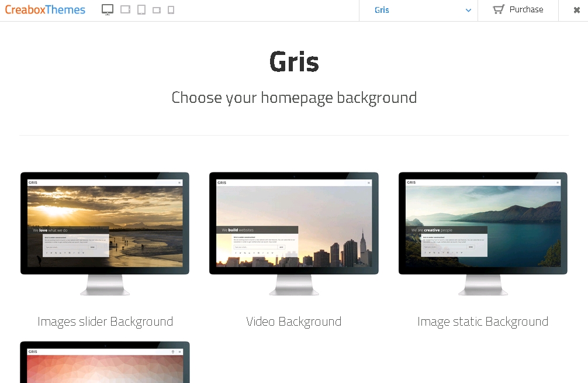Image resolution: width=588 pixels, height=383 pixels.
Task: Open the Gris theme selector dropdown
Action: click(418, 10)
